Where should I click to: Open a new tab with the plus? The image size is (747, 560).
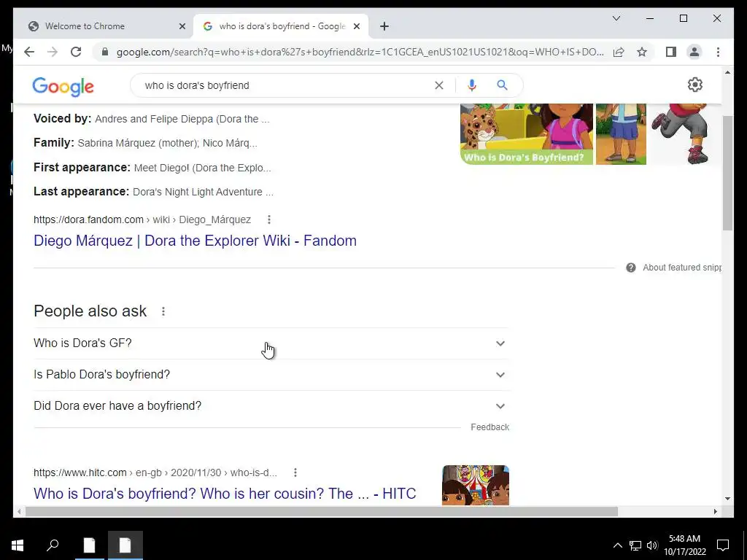384,27
